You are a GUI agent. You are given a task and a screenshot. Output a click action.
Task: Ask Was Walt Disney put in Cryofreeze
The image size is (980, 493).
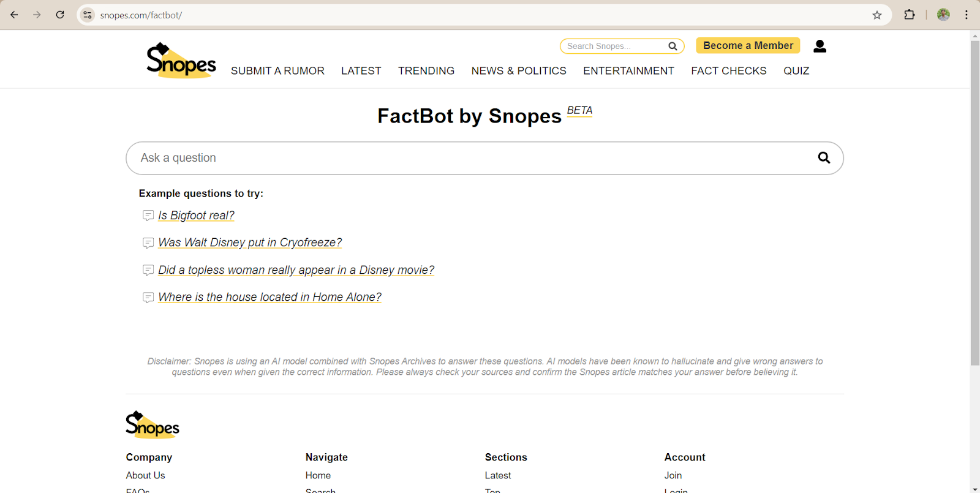pyautogui.click(x=250, y=243)
